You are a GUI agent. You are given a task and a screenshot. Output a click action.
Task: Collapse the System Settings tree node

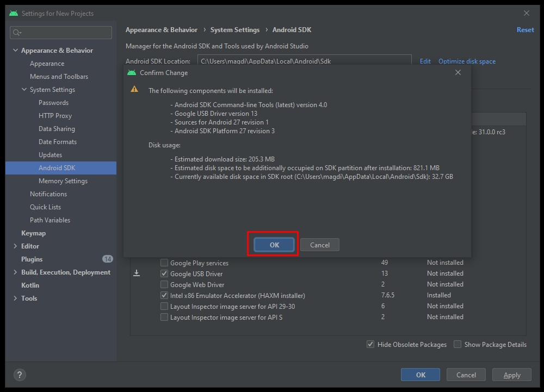click(24, 89)
